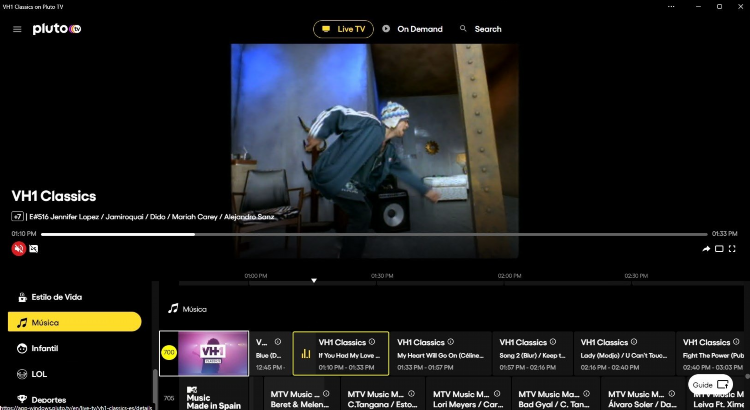Select My Heart Will Go On program
Image resolution: width=750 pixels, height=410 pixels.
click(441, 354)
